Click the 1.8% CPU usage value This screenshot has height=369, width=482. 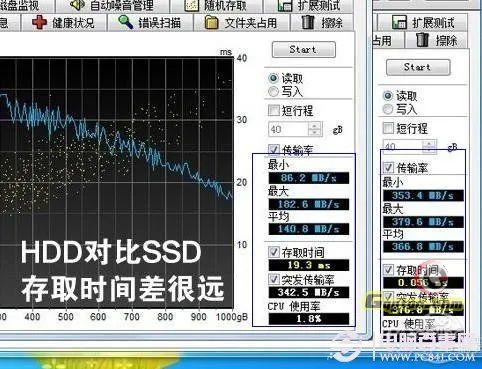(x=309, y=319)
